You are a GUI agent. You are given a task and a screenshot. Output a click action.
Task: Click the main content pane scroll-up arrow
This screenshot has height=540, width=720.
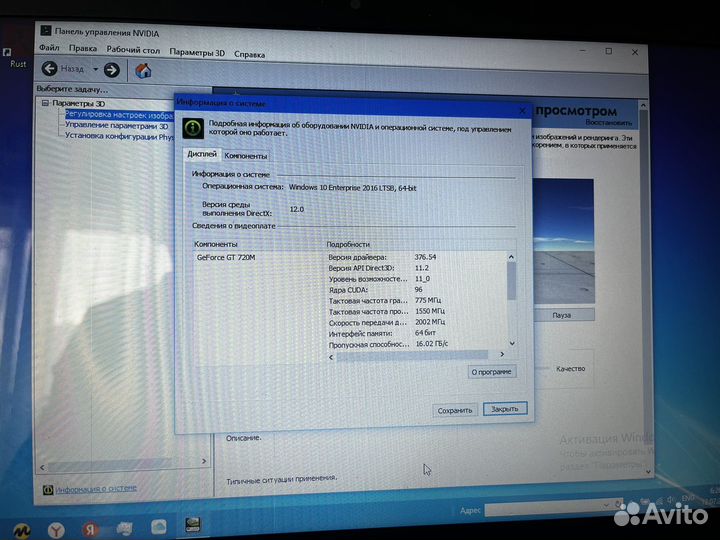(643, 105)
